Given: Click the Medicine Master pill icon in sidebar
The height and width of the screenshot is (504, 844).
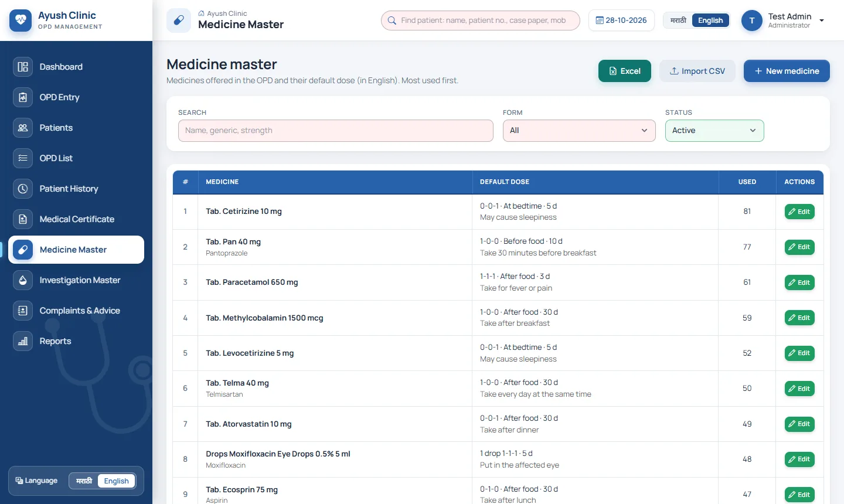Looking at the screenshot, I should click(23, 250).
